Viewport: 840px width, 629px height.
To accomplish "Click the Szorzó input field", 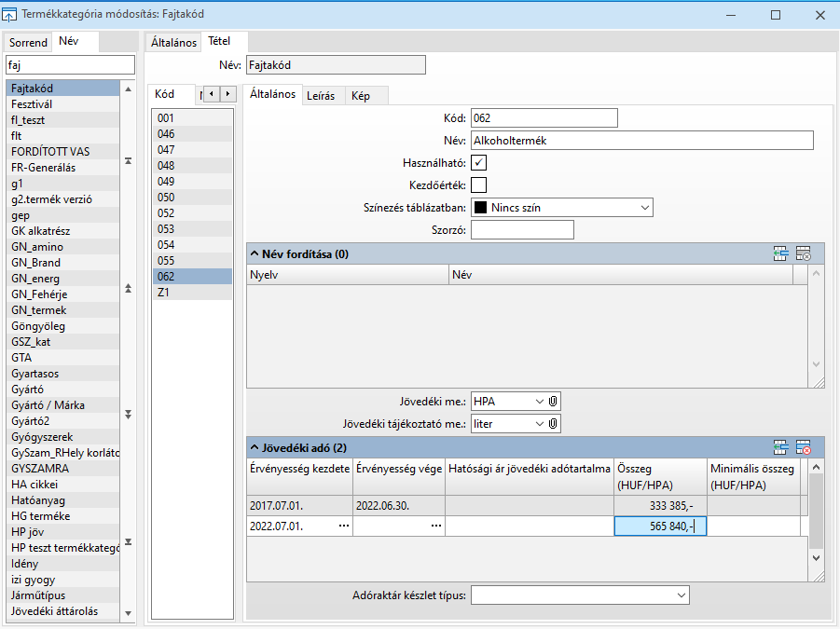I will (x=522, y=230).
